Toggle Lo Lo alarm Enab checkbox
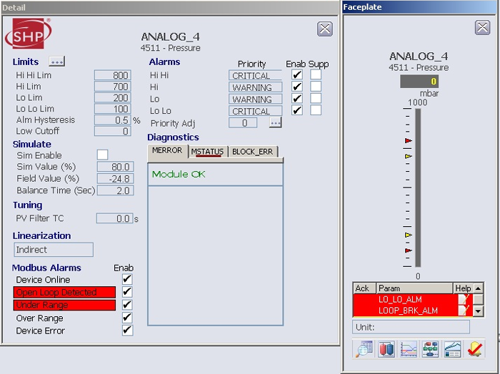 297,110
